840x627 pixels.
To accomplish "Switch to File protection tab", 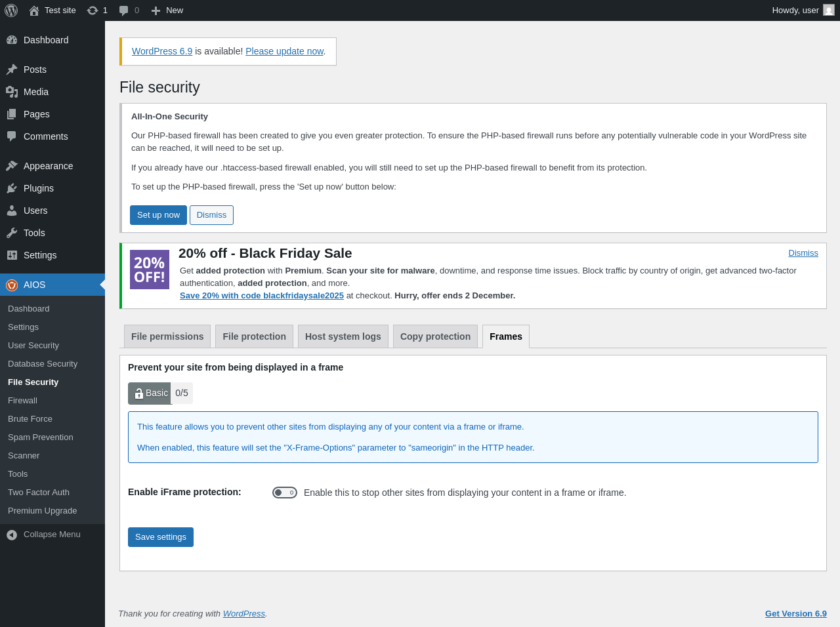I will [x=255, y=336].
